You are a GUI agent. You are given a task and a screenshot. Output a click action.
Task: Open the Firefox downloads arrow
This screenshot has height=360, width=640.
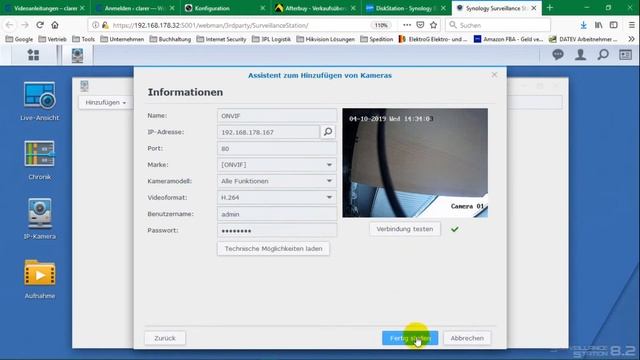coord(583,25)
